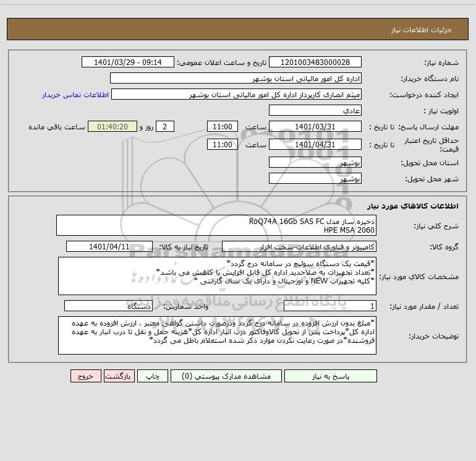Click the response deadline hour field 11:00
The image size is (476, 461).
pos(222,126)
